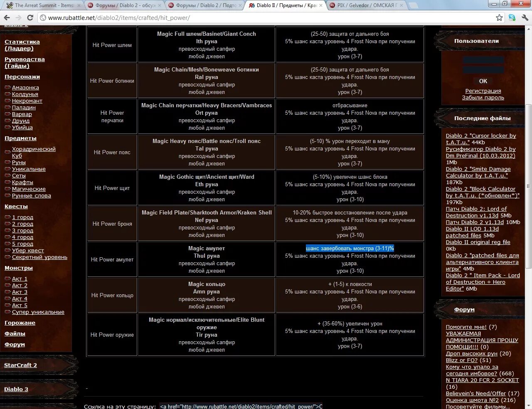Switch to Форумы / Diablo 2 - обсуждение tab
The width and height of the screenshot is (532, 409).
point(125,5)
